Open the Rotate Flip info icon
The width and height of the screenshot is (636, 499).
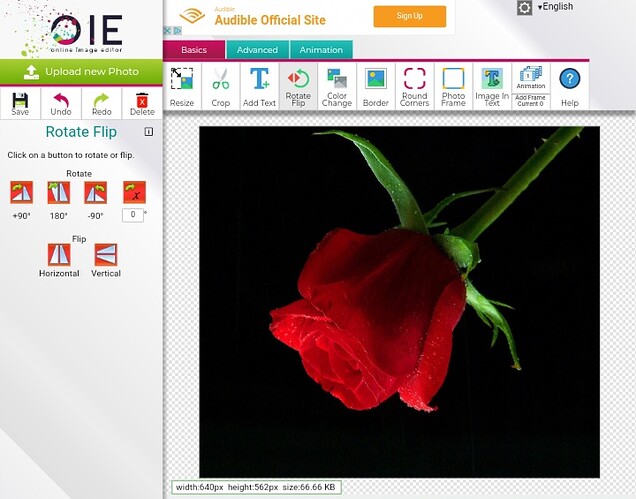(149, 131)
